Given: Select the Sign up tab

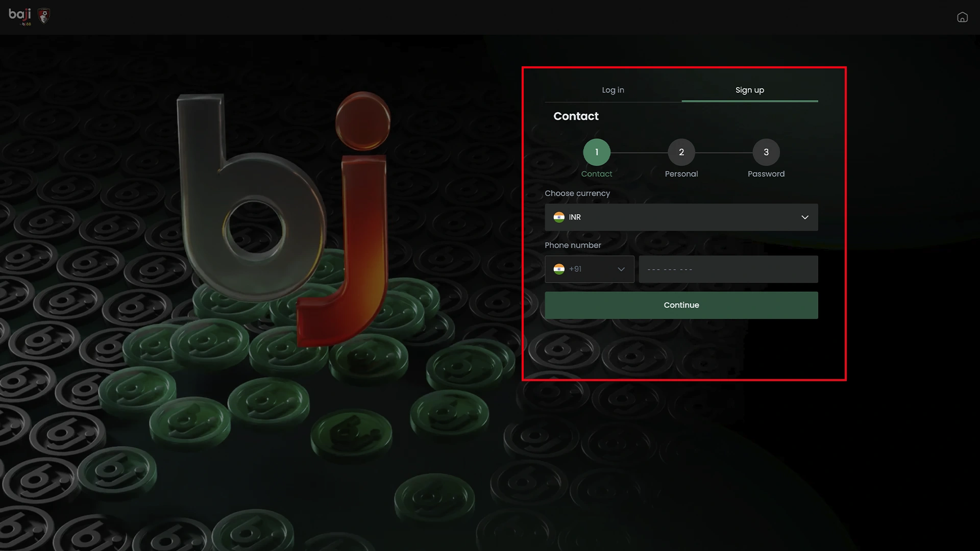Looking at the screenshot, I should [x=750, y=90].
